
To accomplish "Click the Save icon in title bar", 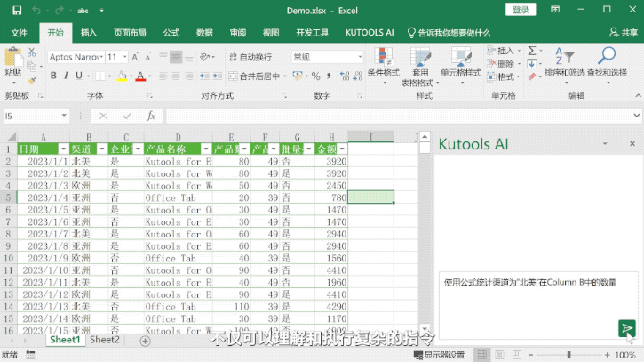I will (x=17, y=11).
